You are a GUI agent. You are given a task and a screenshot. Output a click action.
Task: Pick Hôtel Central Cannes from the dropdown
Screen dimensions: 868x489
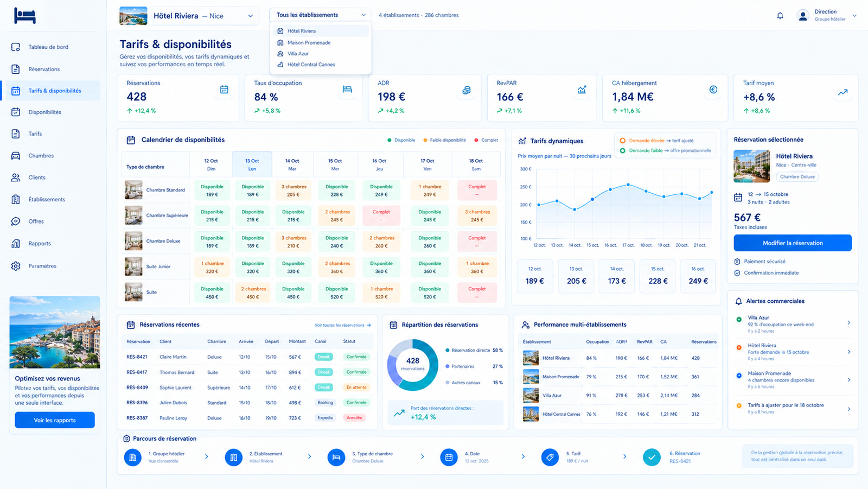(321, 65)
